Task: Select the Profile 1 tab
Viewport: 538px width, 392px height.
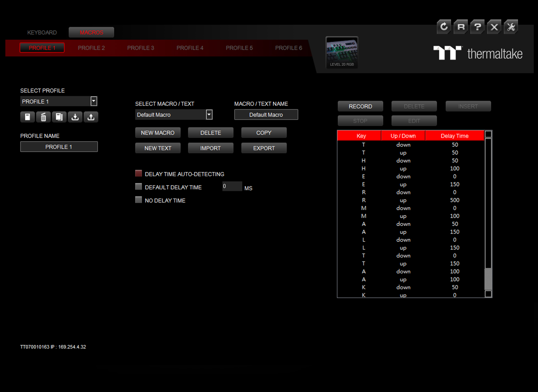Action: tap(42, 48)
